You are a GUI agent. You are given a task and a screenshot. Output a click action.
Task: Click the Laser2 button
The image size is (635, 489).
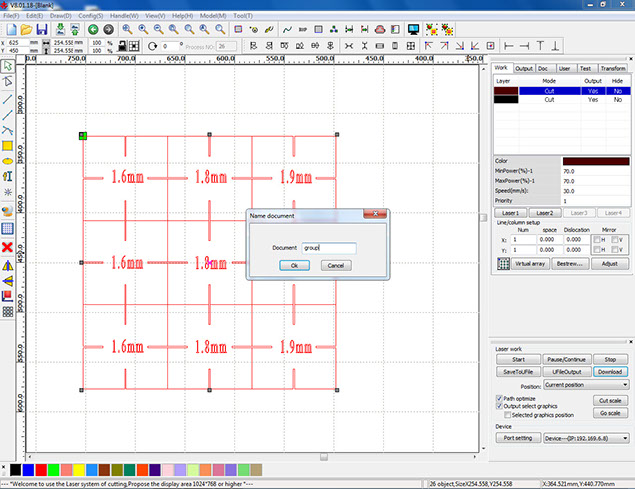(x=545, y=213)
